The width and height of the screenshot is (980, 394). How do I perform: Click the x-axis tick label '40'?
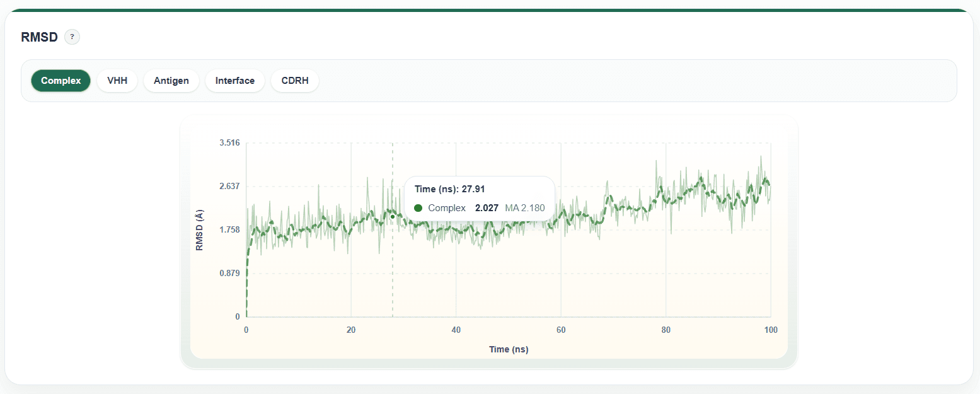pos(456,330)
